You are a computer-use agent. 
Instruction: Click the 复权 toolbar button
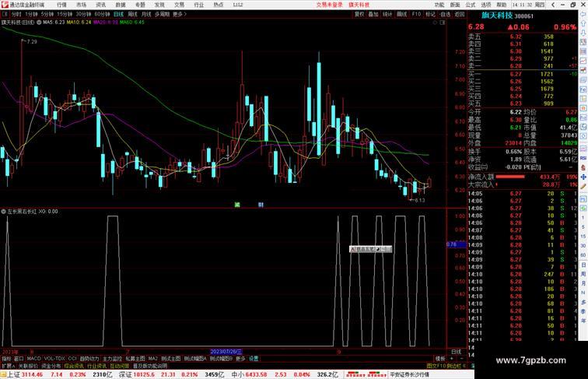[x=359, y=14]
